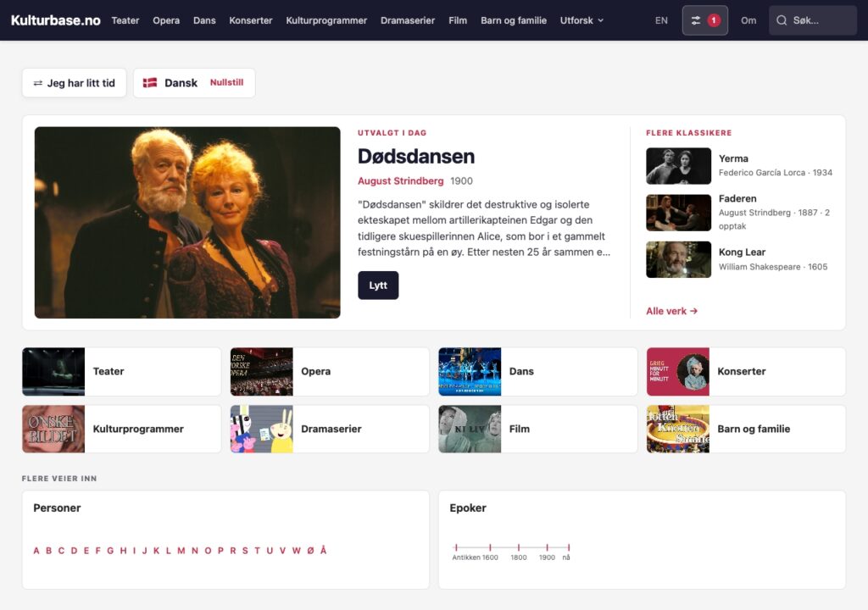Open the Konserter category card
868x610 pixels.
(746, 371)
